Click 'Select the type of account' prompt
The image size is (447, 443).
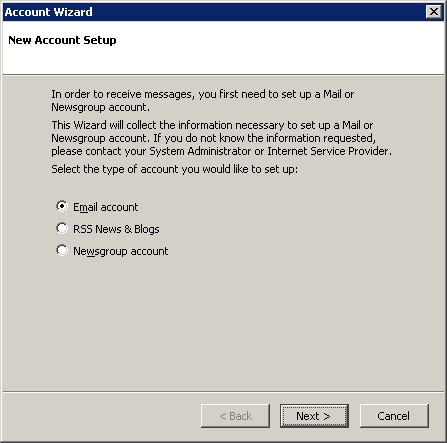(x=174, y=169)
